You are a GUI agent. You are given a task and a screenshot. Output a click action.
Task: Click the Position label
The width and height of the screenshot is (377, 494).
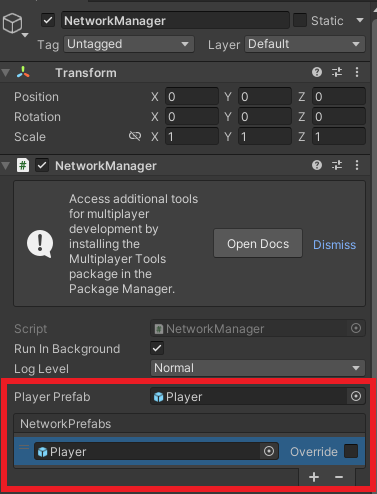point(36,97)
